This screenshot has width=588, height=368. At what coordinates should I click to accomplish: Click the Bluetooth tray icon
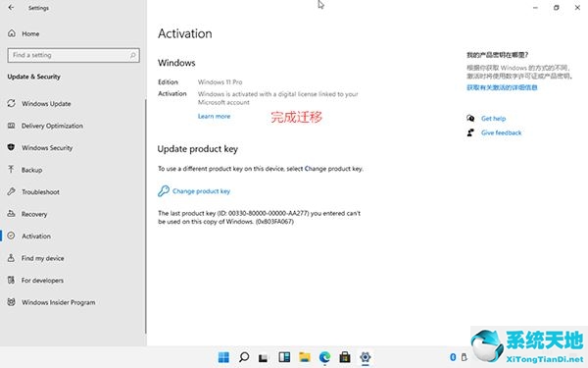453,357
